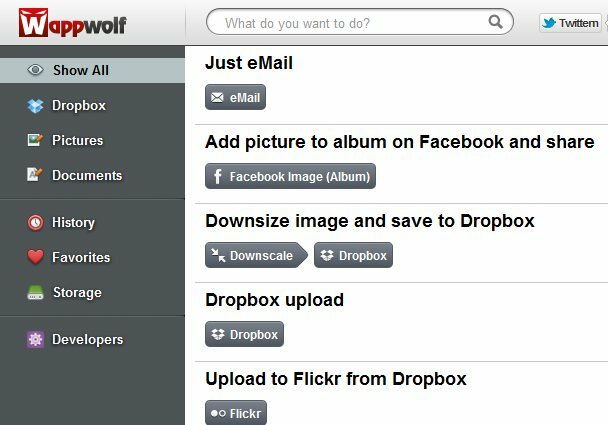Open 'Upload to Flickr from Dropbox' heading

pos(336,378)
